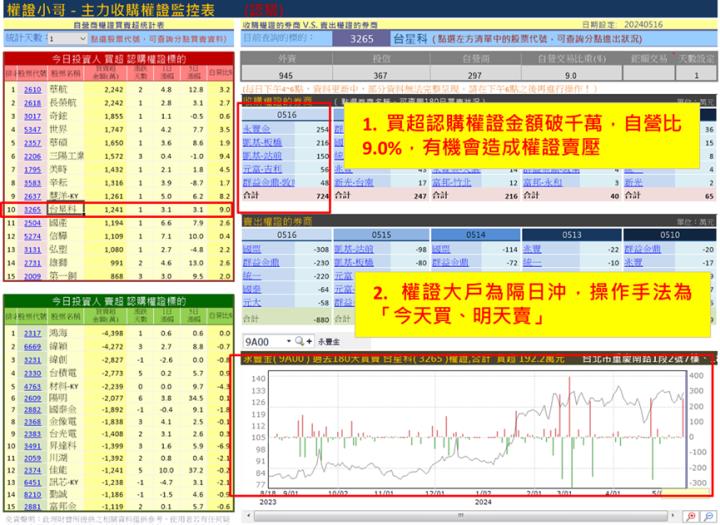This screenshot has width=720, height=525.
Task: Click the 20240516 date setting value
Action: 643,25
